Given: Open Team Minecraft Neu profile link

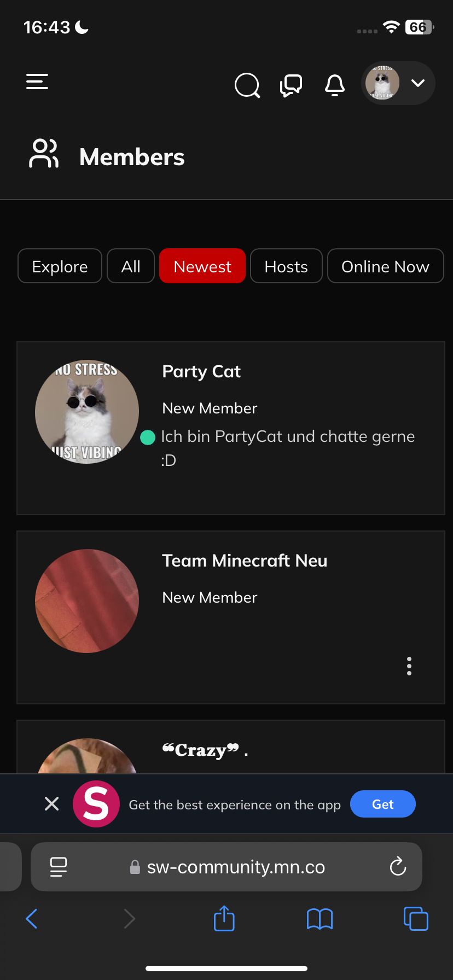Looking at the screenshot, I should click(x=245, y=561).
